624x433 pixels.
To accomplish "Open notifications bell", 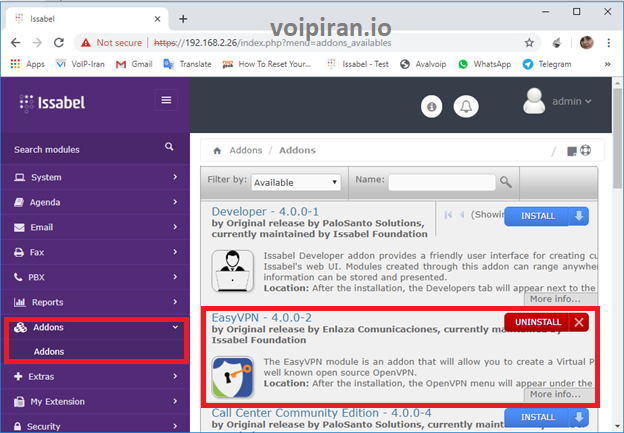I will click(466, 107).
